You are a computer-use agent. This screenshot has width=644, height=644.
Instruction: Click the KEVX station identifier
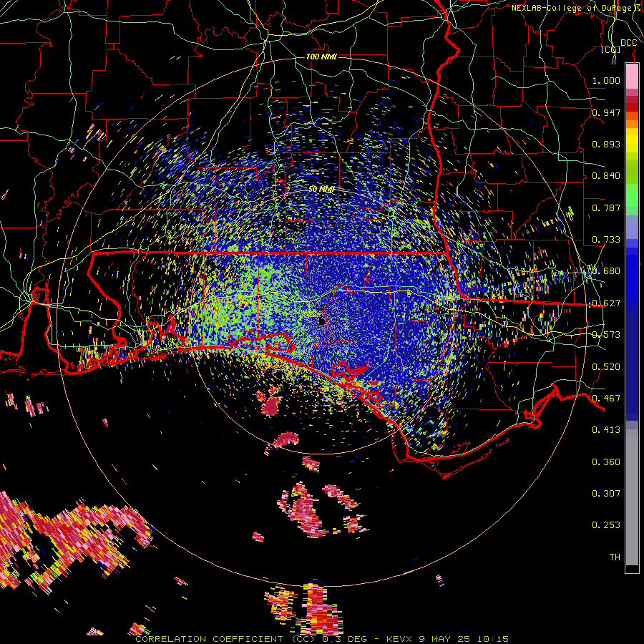(399, 639)
